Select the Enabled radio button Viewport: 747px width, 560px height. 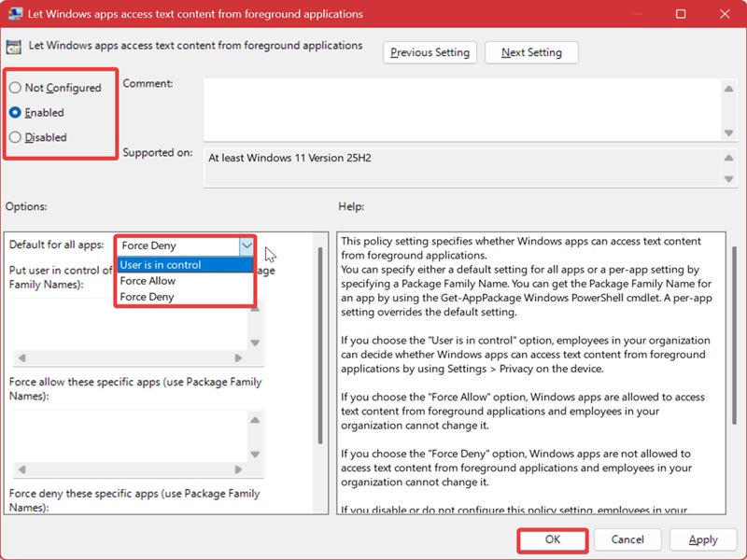(x=15, y=112)
